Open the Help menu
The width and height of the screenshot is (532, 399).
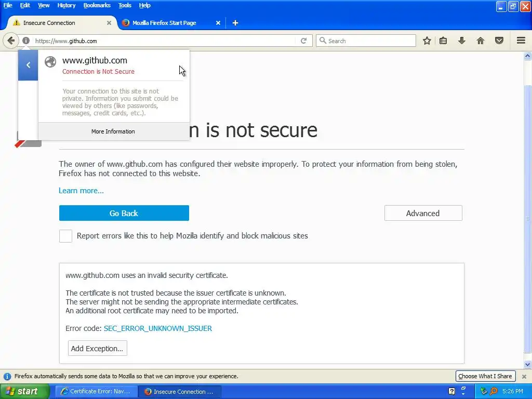(144, 5)
